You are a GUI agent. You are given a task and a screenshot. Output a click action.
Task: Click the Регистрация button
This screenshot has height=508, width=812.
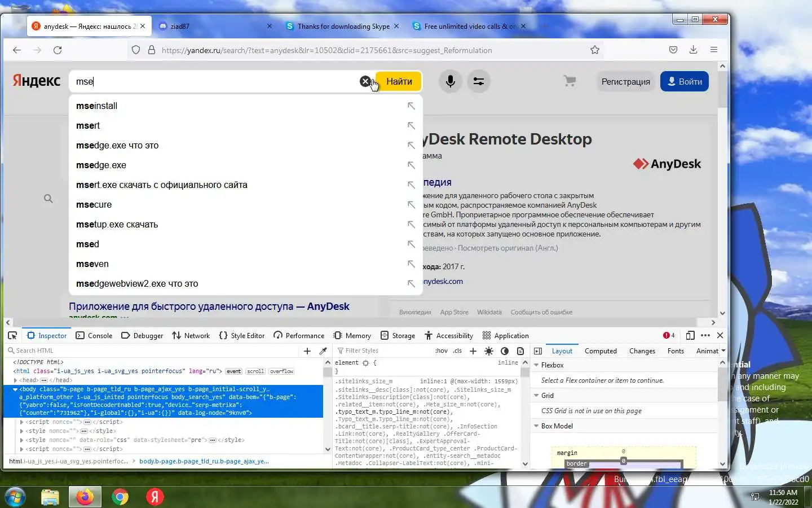[625, 81]
